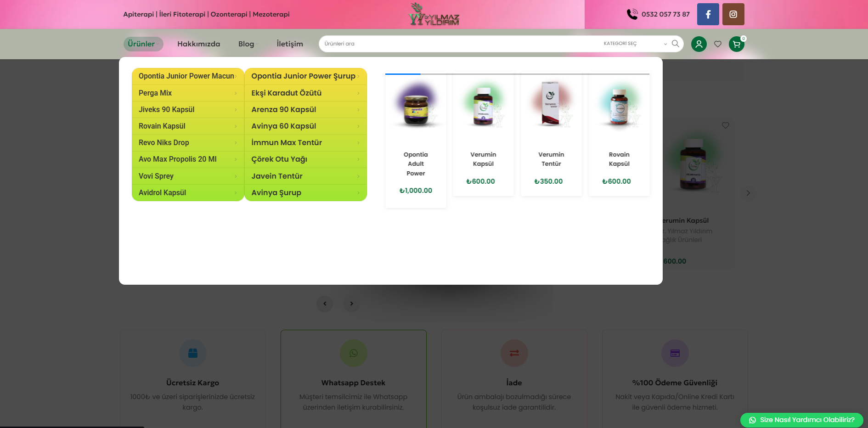Screen dimensions: 868x428
Task: Click the search magnifier icon
Action: [x=675, y=44]
